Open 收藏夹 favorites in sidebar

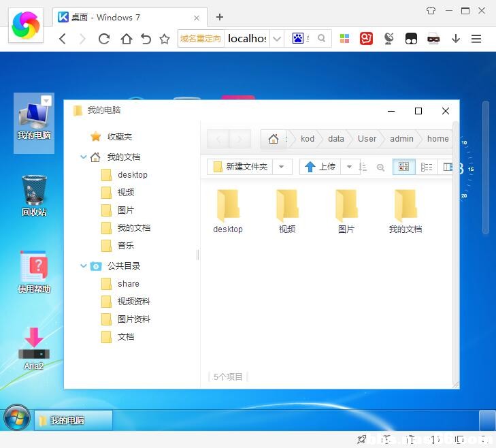click(x=112, y=136)
